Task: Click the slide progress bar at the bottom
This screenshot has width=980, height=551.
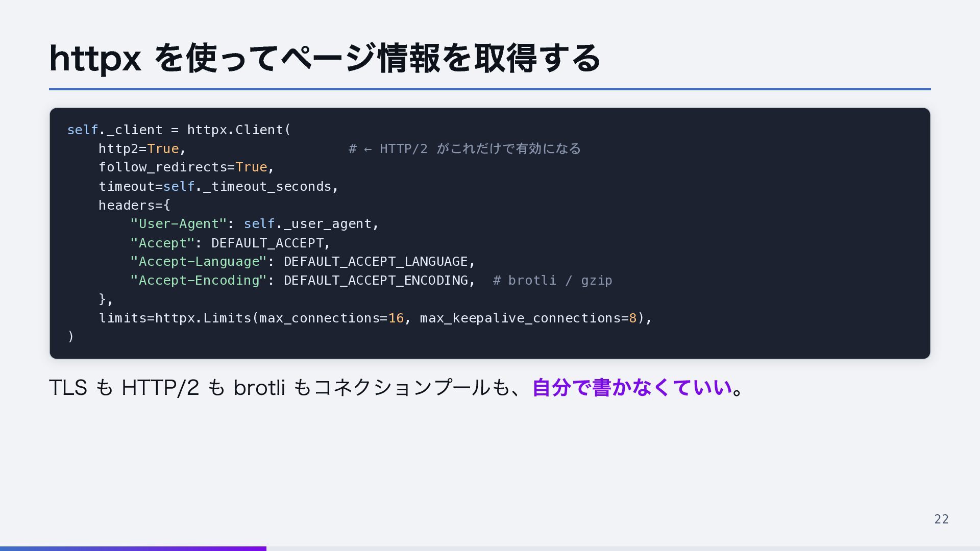Action: click(490, 548)
